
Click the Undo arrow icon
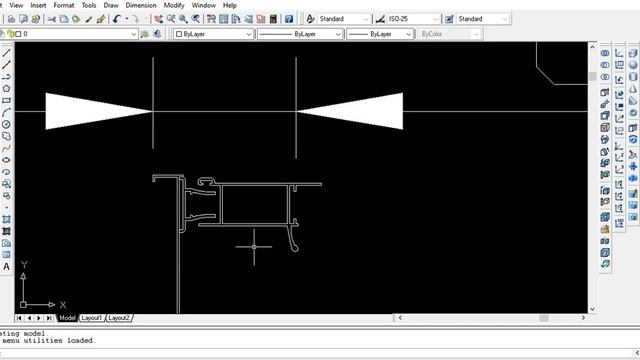tap(117, 19)
